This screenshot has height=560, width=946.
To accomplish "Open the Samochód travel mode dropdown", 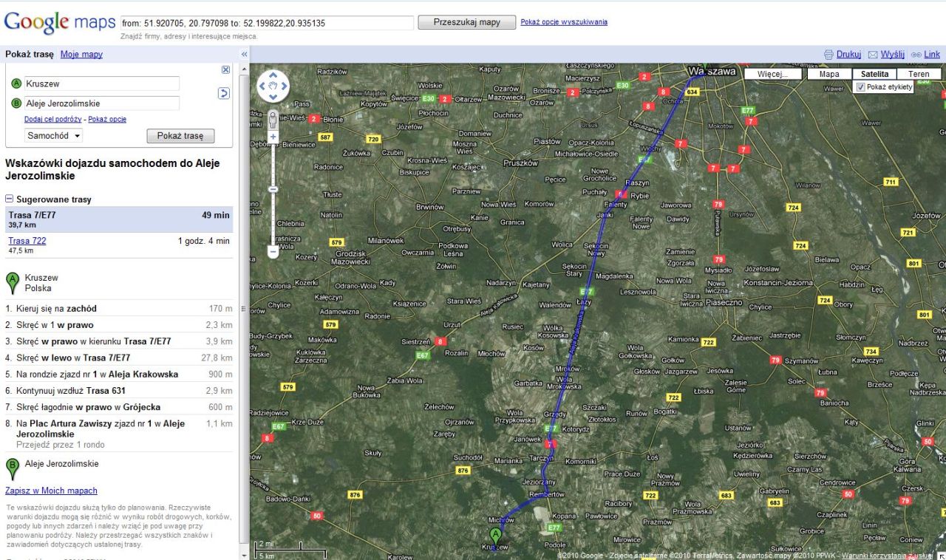I will pyautogui.click(x=54, y=136).
